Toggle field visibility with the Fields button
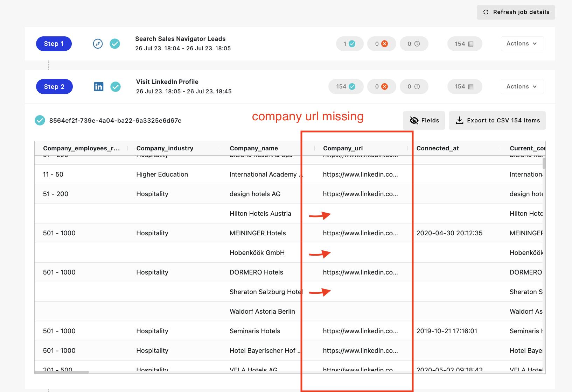 (424, 120)
